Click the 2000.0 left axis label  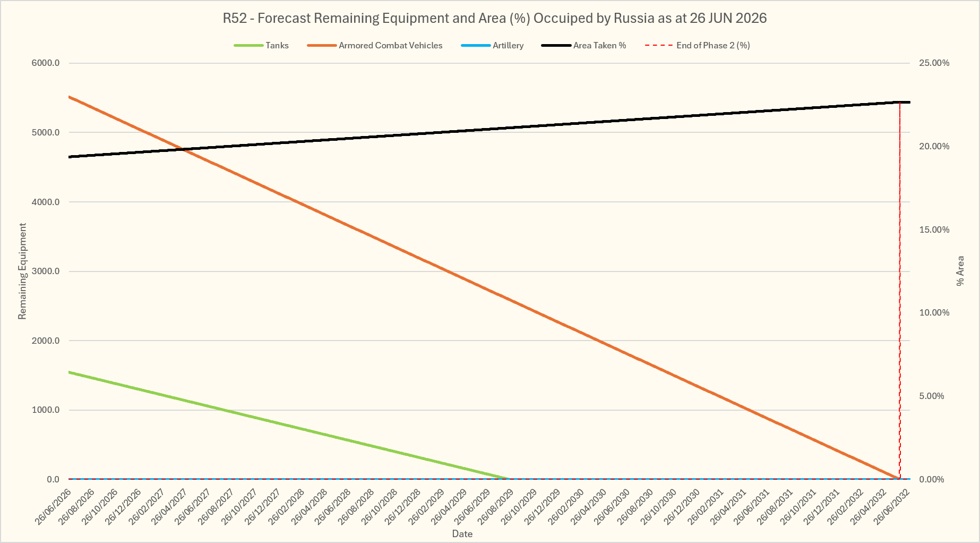click(46, 341)
